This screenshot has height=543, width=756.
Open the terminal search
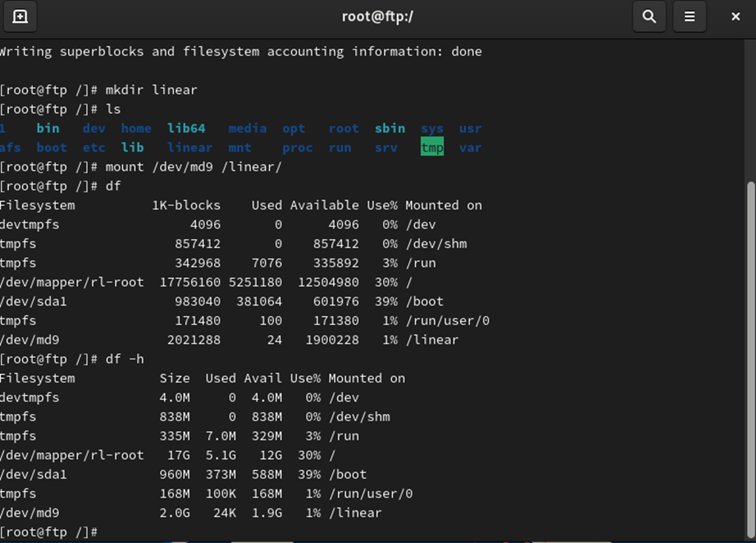click(x=649, y=17)
